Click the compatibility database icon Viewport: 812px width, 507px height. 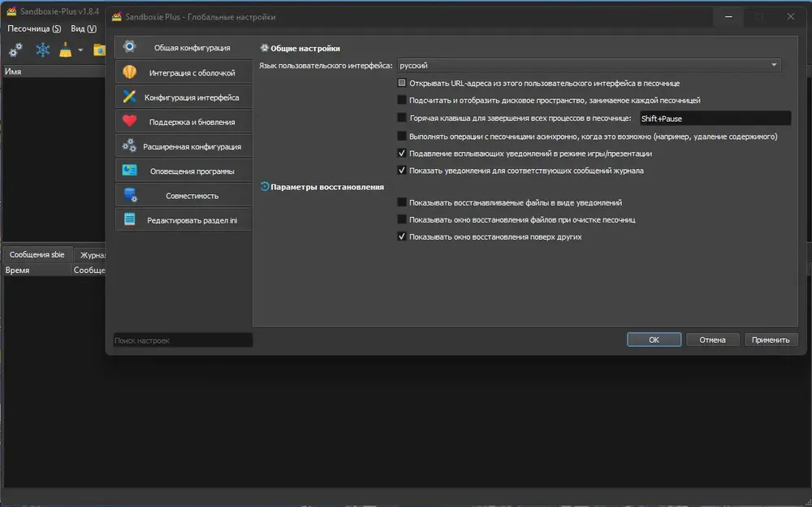(130, 195)
